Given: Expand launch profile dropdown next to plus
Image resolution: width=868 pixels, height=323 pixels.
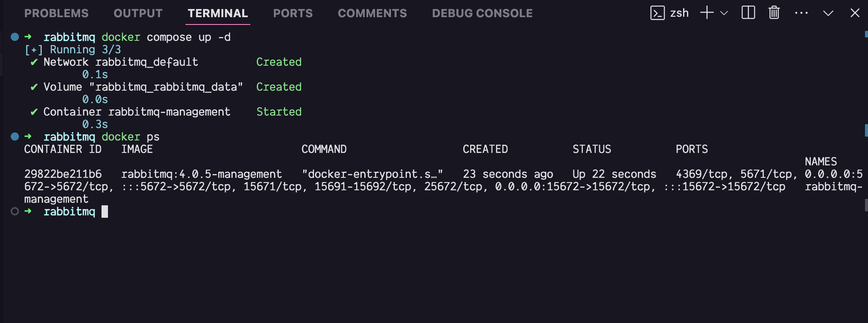Looking at the screenshot, I should pyautogui.click(x=724, y=13).
